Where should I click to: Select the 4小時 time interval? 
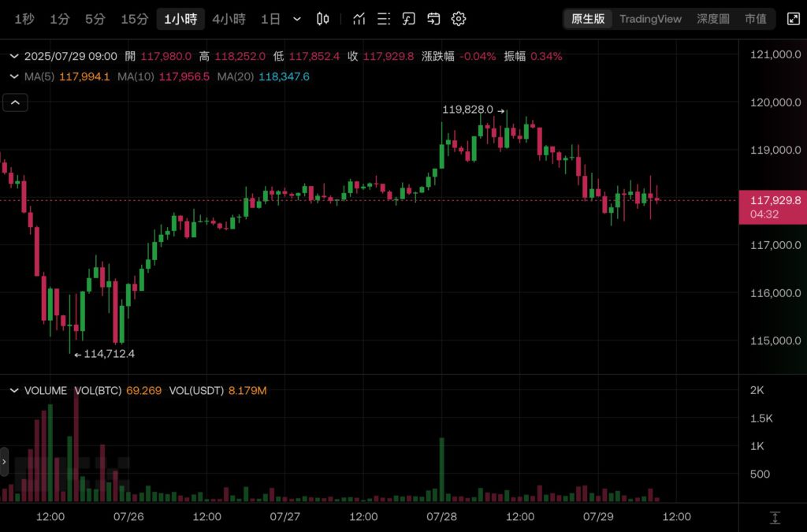pos(229,19)
